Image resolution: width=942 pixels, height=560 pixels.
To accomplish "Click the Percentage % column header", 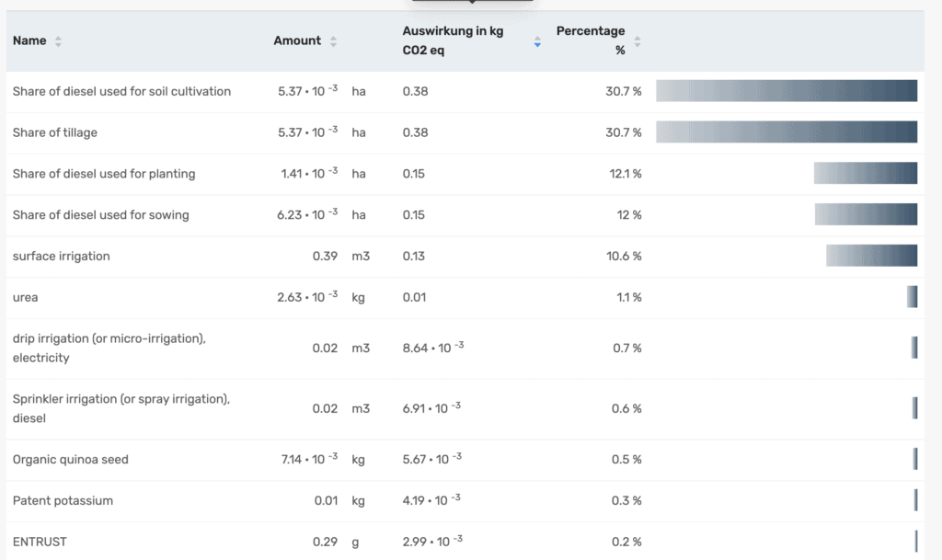I will 591,40.
